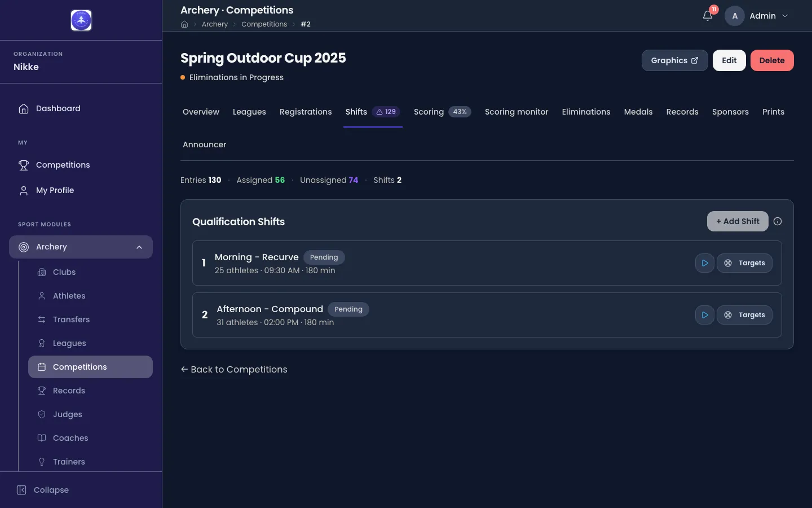Screen dimensions: 812x508
Task: Go to My Competitions with trophy icon
Action: click(x=81, y=165)
